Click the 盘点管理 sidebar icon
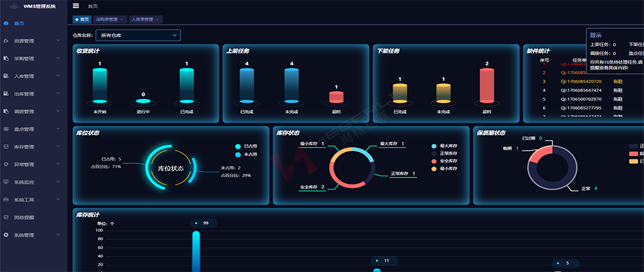644x272 pixels. (x=6, y=129)
